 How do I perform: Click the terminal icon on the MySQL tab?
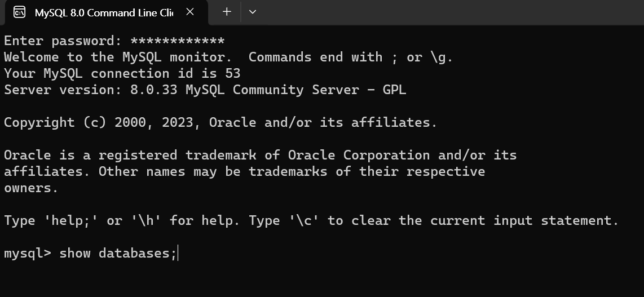tap(19, 12)
